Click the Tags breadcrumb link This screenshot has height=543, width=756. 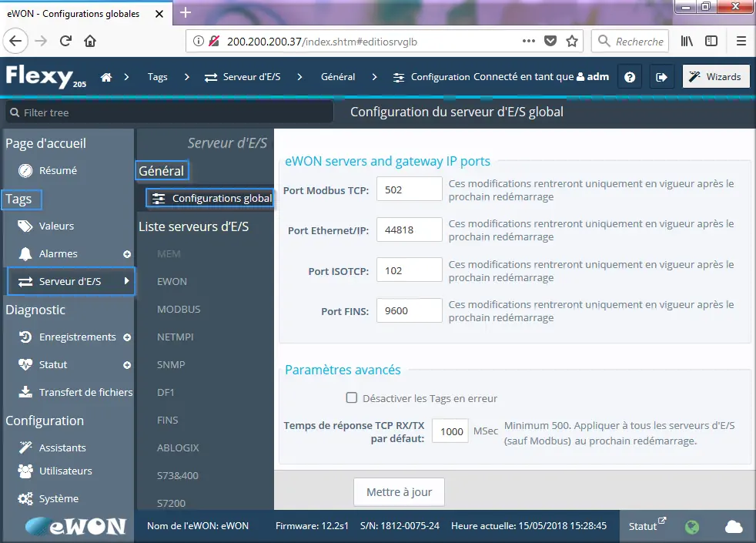click(158, 77)
